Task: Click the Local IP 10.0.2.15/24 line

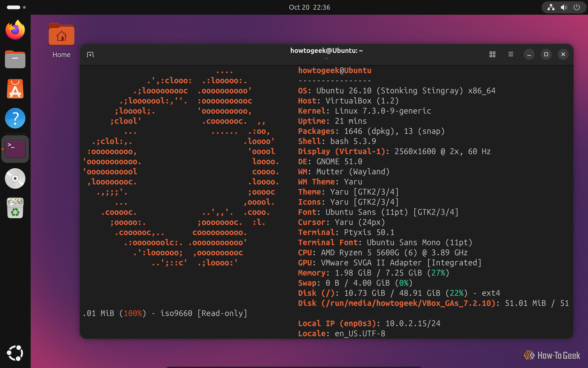Action: (x=369, y=323)
